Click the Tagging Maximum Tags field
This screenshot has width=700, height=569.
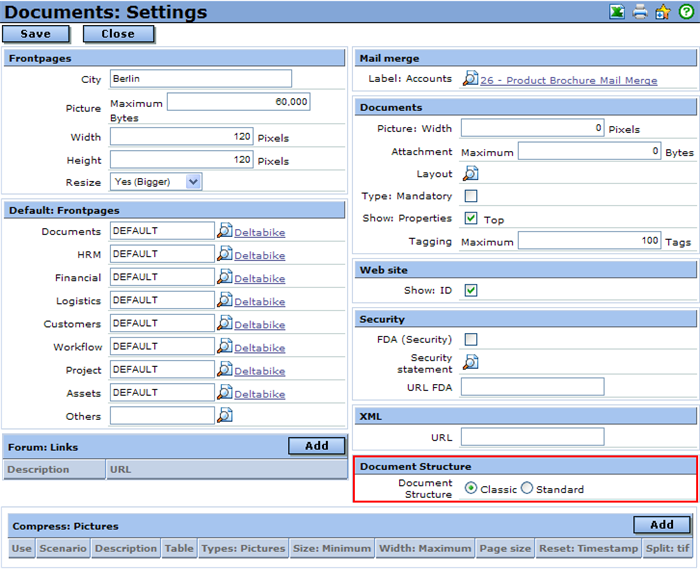589,241
